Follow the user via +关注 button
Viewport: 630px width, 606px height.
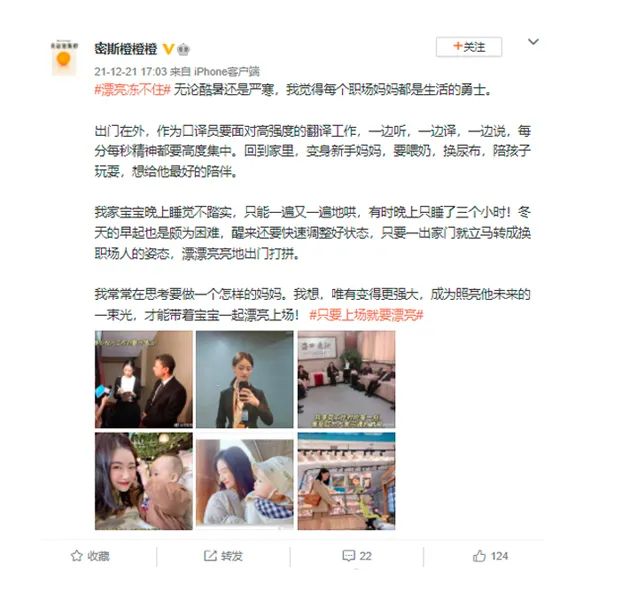click(x=469, y=47)
